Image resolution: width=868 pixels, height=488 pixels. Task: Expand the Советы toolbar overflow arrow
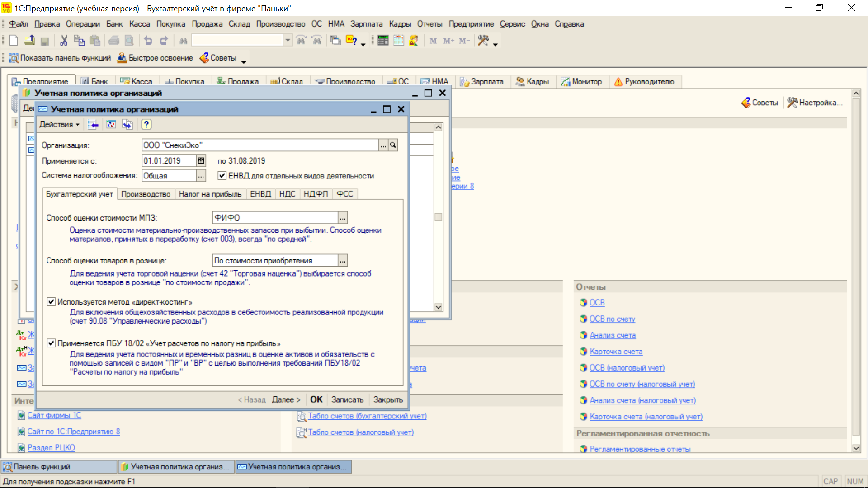pyautogui.click(x=244, y=62)
